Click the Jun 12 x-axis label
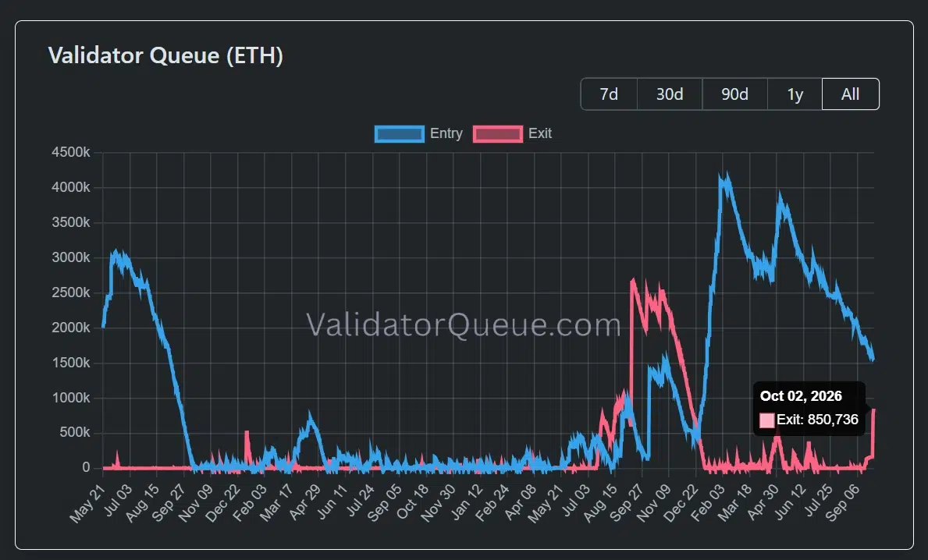Screen dimensions: 928x560 [790, 502]
